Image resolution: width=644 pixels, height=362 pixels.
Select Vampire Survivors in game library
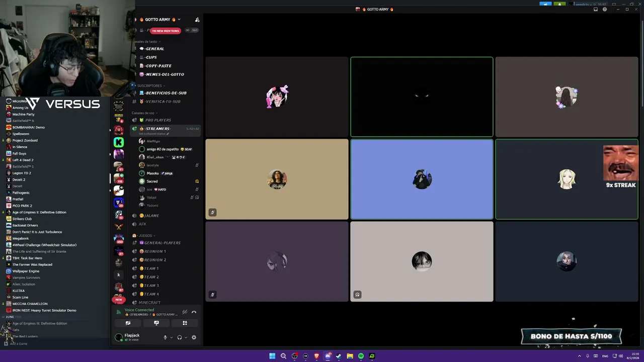[x=26, y=278]
